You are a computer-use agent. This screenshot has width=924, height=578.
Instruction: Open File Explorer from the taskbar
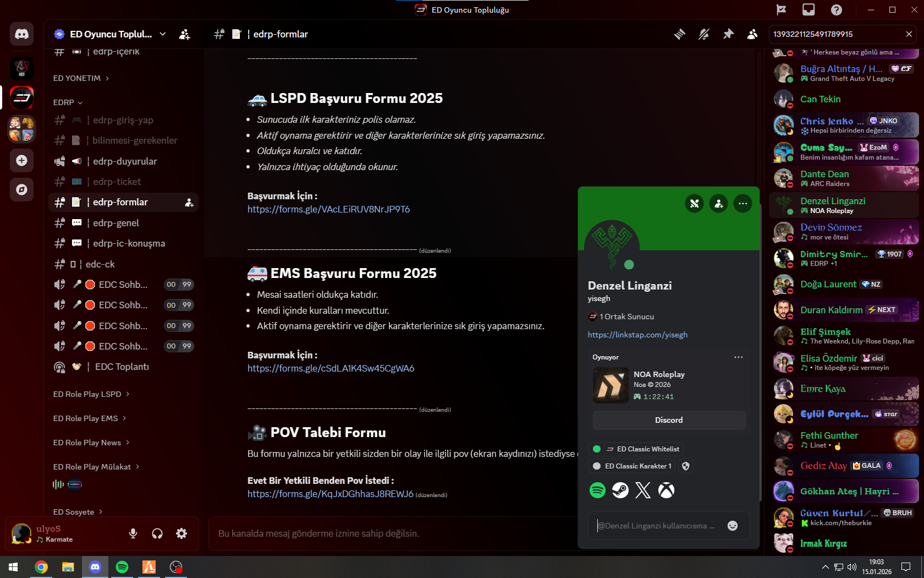click(x=68, y=567)
